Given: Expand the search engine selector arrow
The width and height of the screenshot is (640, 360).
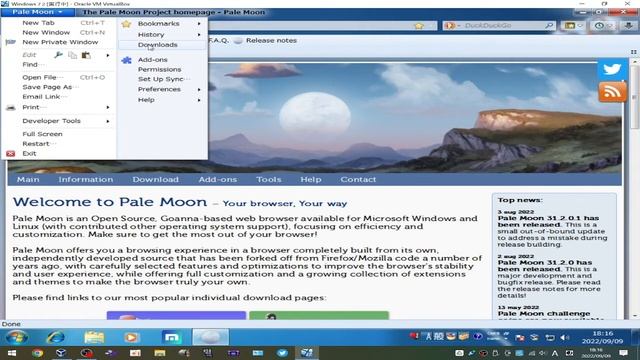Looking at the screenshot, I should click(x=458, y=26).
